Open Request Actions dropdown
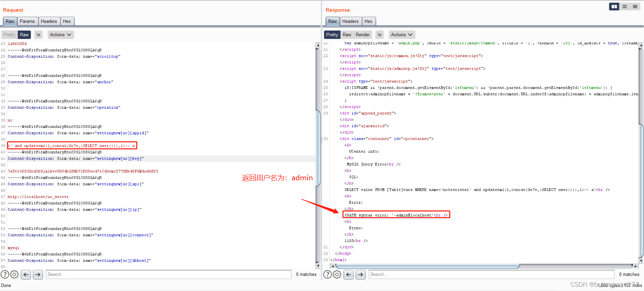The height and width of the screenshot is (291, 644). click(60, 35)
